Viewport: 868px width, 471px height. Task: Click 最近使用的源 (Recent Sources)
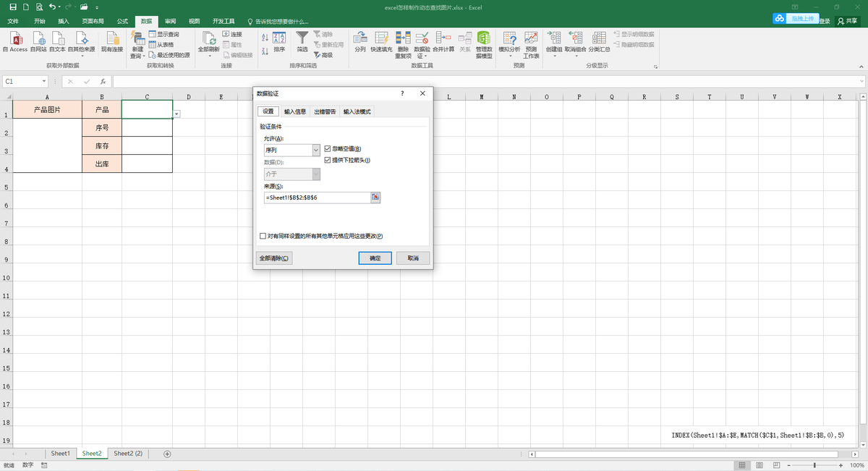pyautogui.click(x=169, y=55)
